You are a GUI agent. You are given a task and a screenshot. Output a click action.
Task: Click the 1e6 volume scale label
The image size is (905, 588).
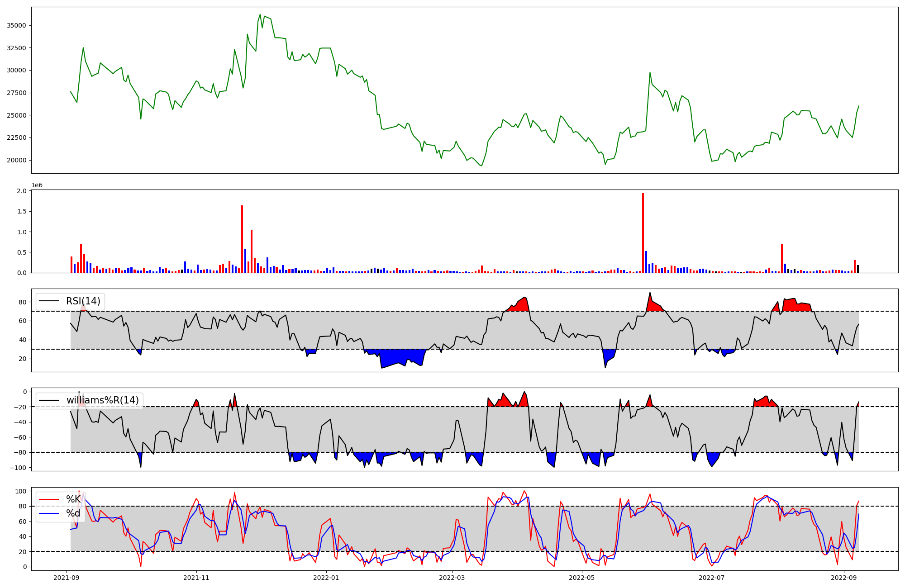(37, 185)
